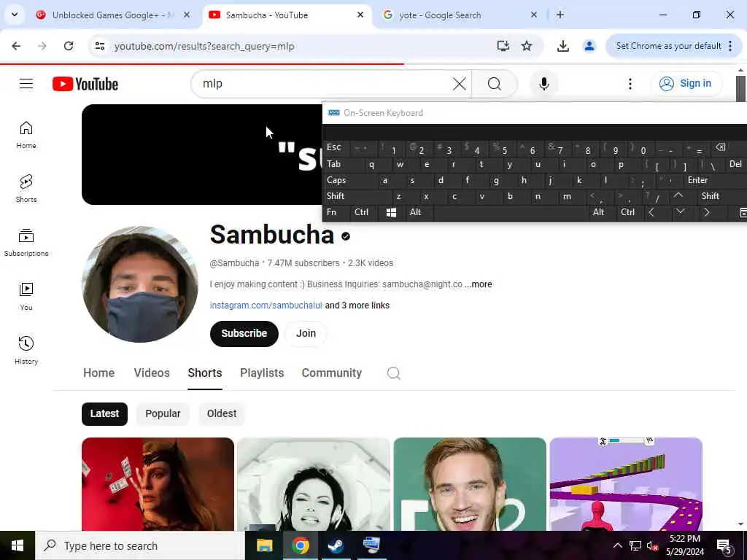Filter shorts by Popular
This screenshot has height=560, width=747.
[163, 413]
